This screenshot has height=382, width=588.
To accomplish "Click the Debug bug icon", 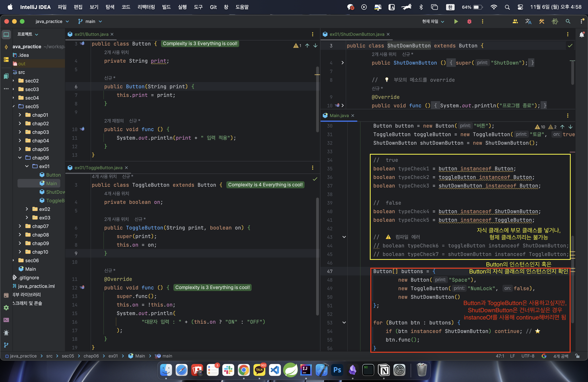I will [x=469, y=22].
